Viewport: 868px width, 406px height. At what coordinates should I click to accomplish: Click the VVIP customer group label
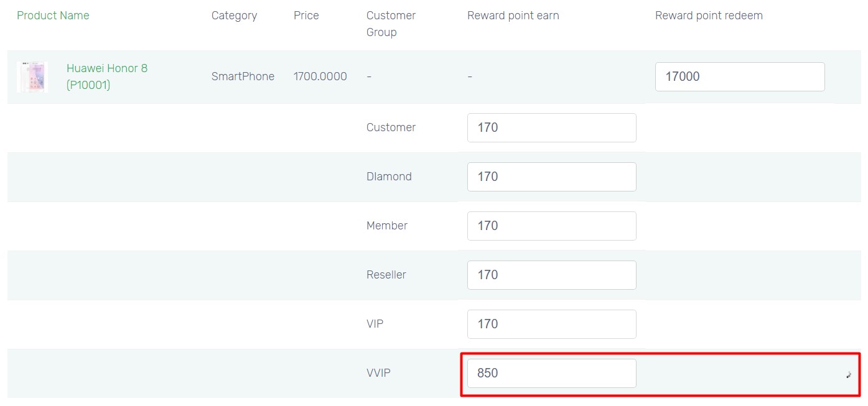tap(378, 373)
